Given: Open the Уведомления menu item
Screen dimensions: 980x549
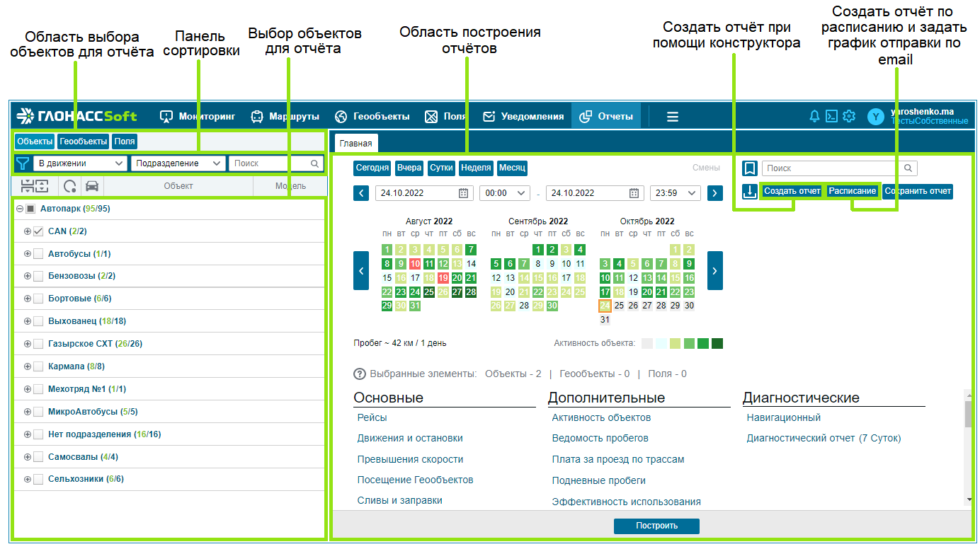Looking at the screenshot, I should pos(523,117).
